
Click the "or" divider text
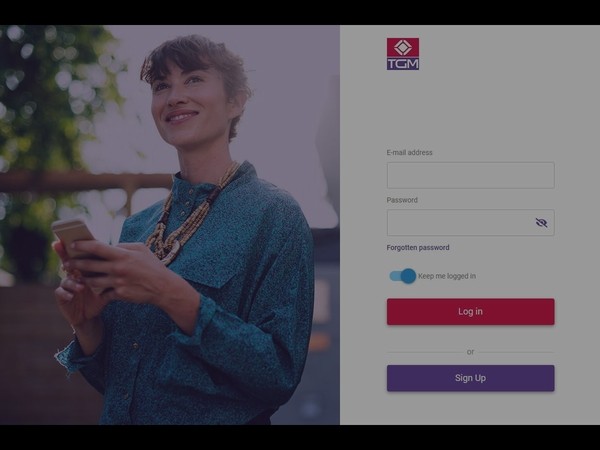pyautogui.click(x=470, y=352)
